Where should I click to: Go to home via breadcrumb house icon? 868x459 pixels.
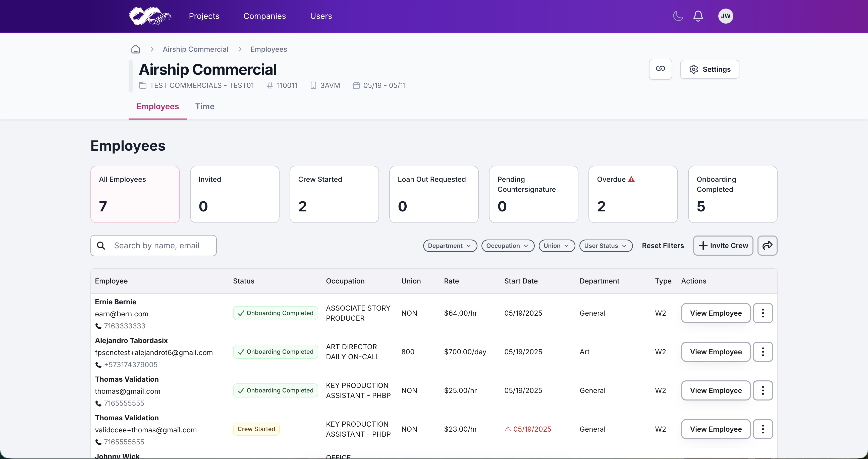pos(135,49)
